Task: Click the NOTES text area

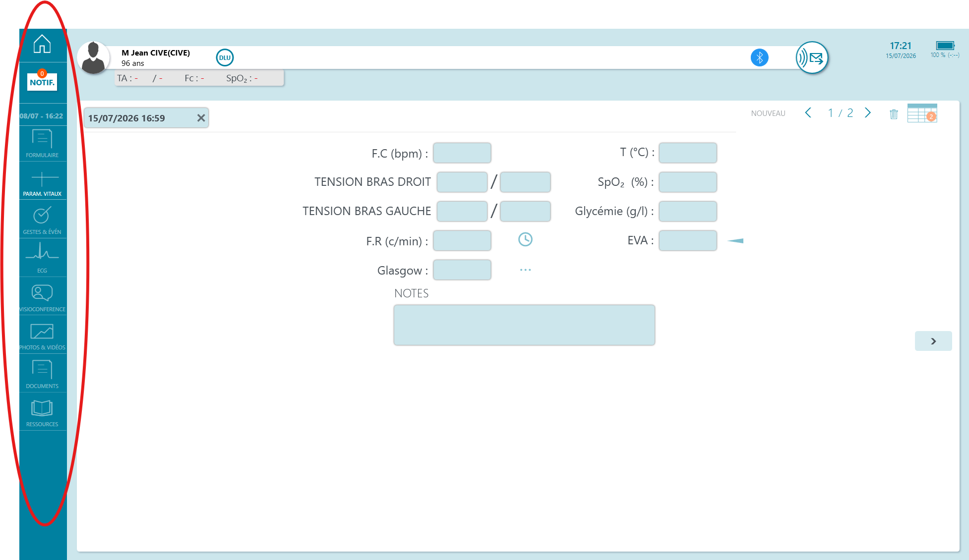Action: tap(524, 325)
